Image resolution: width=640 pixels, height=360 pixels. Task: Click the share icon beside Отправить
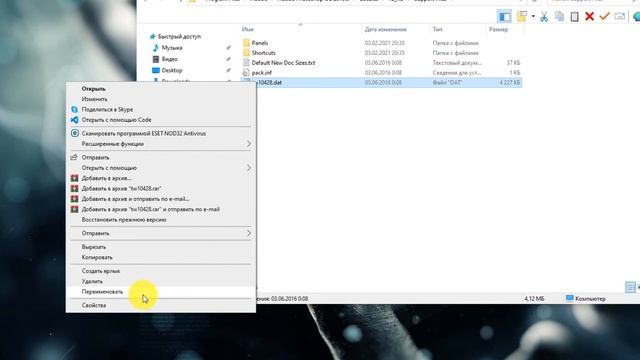coord(74,157)
